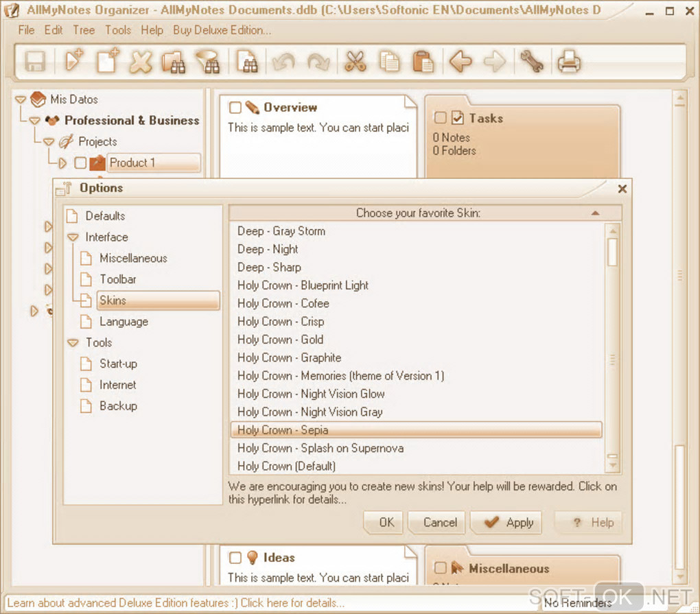The height and width of the screenshot is (614, 700).
Task: Collapse the Professional & Business node
Action: (x=35, y=121)
